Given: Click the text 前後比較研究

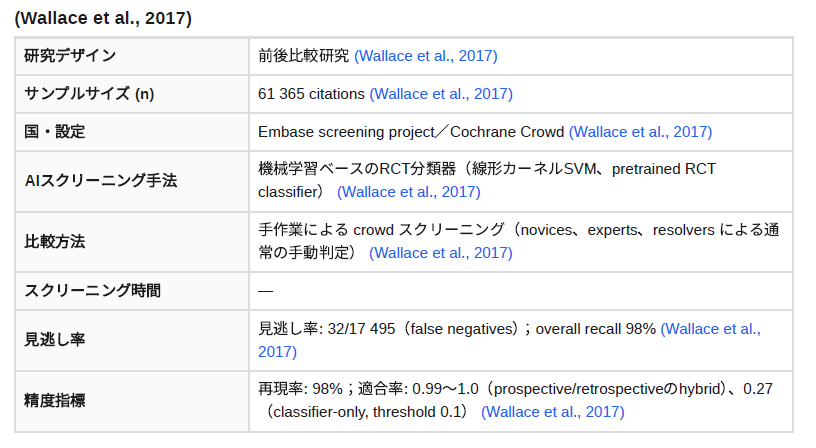Looking at the screenshot, I should pyautogui.click(x=303, y=56).
